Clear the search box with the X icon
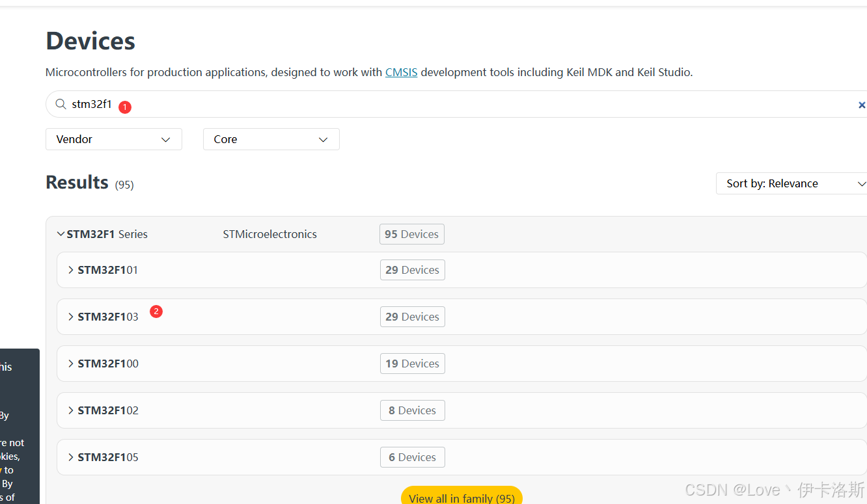The width and height of the screenshot is (867, 504). tap(861, 105)
